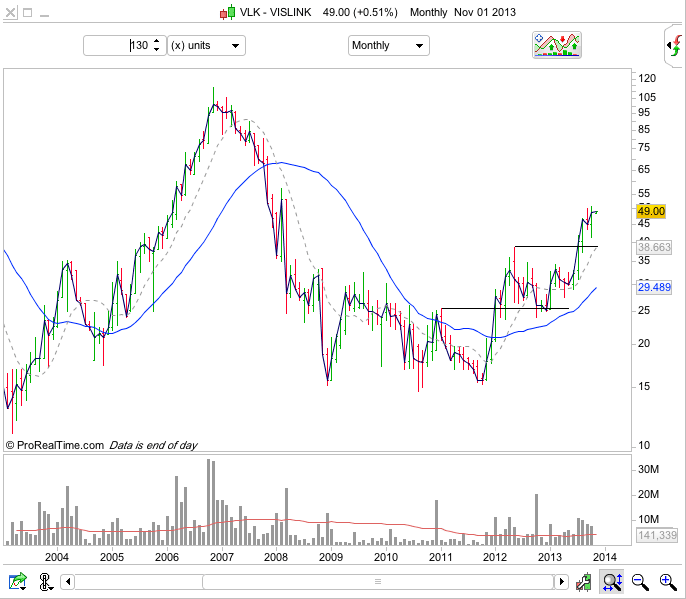The image size is (686, 599).
Task: Open the cursor mode tool at bottom left
Action: point(46,581)
